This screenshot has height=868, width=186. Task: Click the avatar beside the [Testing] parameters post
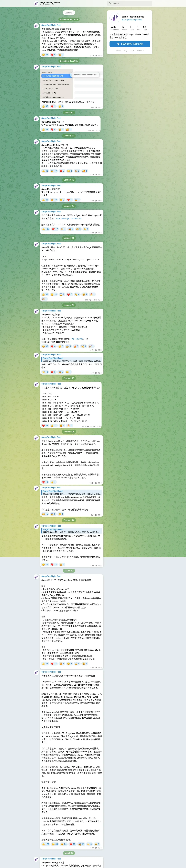[36, 385]
